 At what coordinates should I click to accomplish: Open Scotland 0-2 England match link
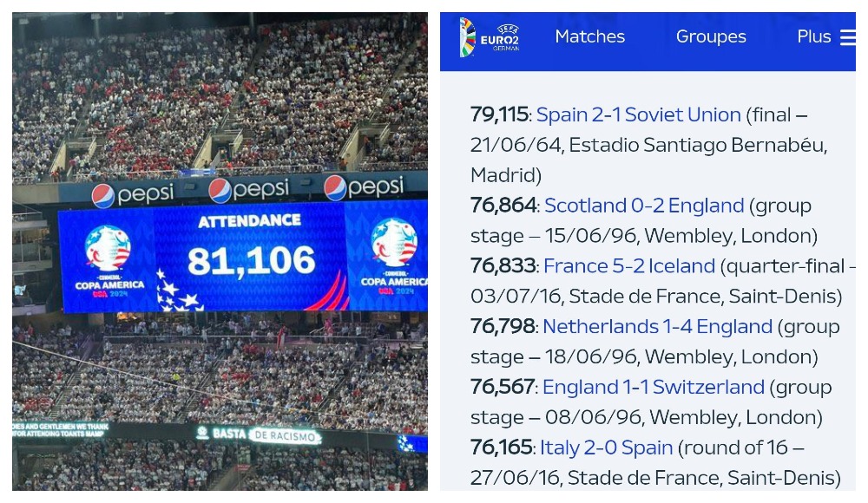(644, 206)
